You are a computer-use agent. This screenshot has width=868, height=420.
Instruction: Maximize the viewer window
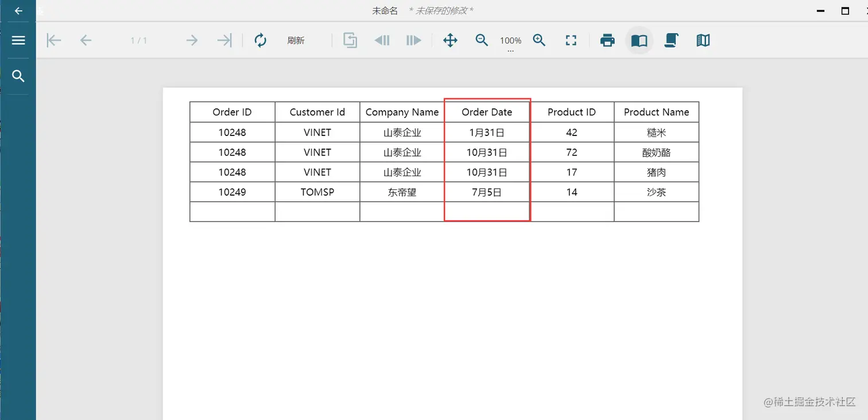(845, 11)
